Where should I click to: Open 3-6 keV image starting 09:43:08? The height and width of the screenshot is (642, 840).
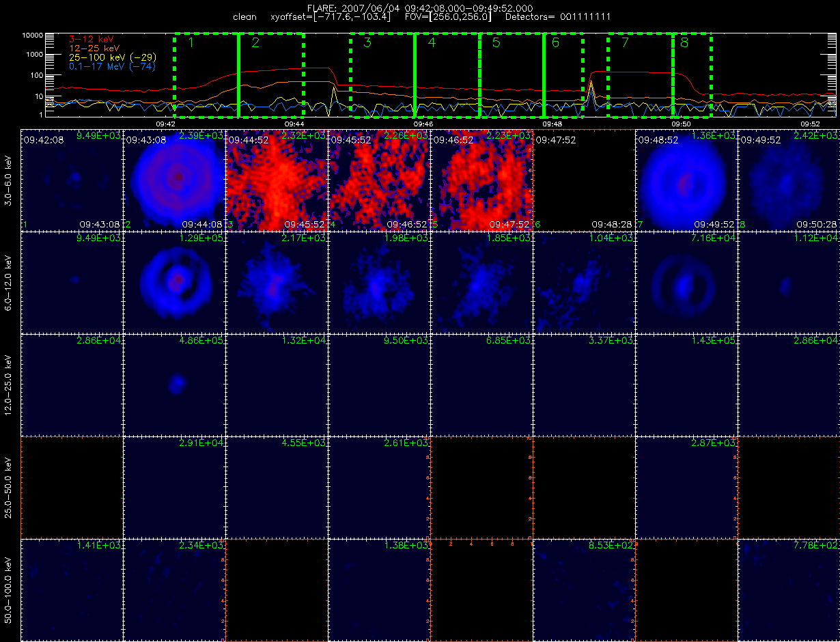tap(174, 180)
